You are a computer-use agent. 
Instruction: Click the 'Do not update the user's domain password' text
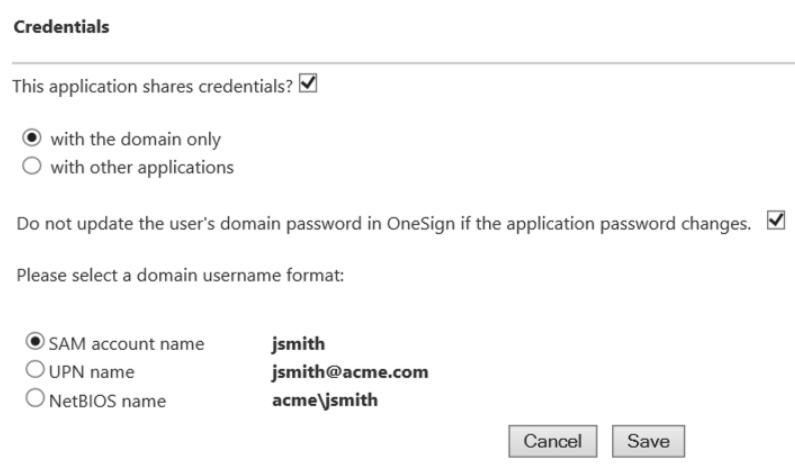(380, 222)
